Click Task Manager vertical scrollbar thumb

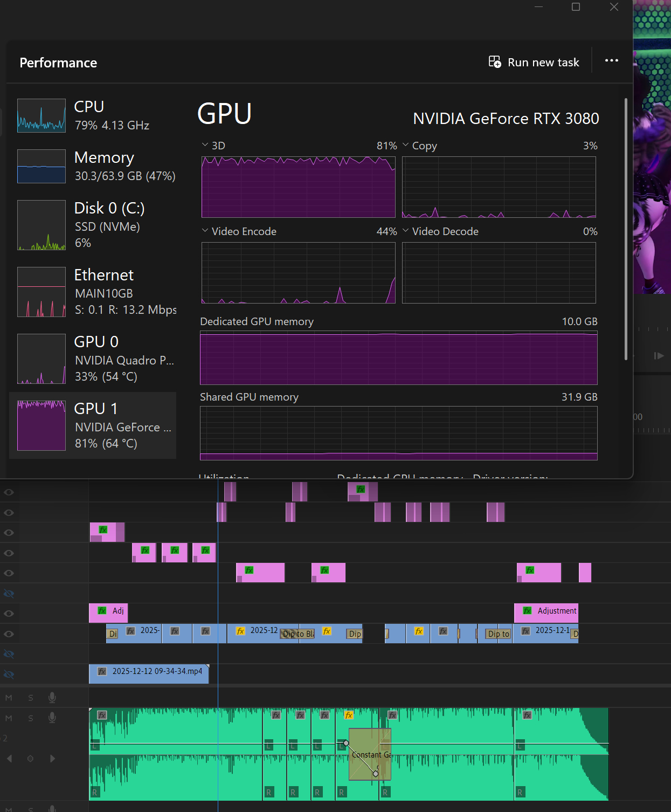pos(626,229)
